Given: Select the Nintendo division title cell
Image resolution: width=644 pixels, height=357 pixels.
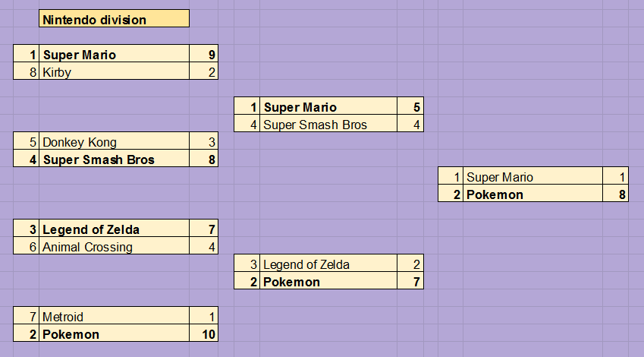Looking at the screenshot, I should [115, 18].
